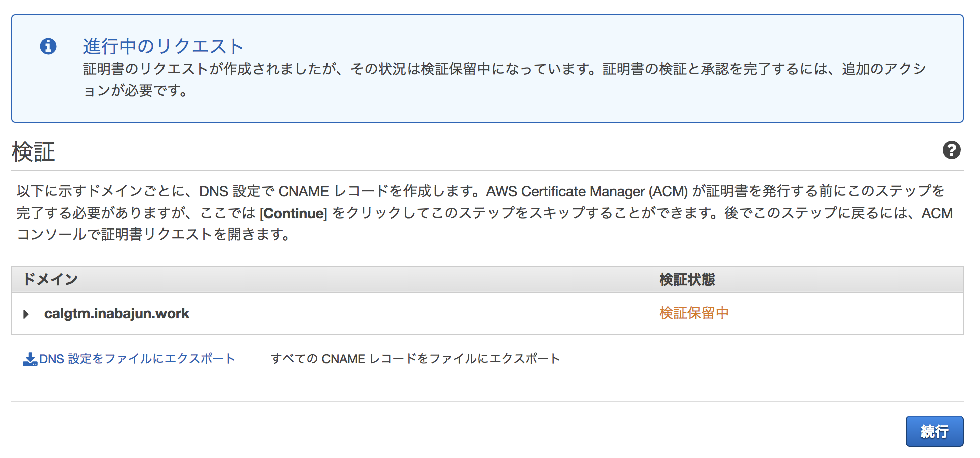
Task: Export DNS settings via the エクスポート link
Action: (137, 359)
